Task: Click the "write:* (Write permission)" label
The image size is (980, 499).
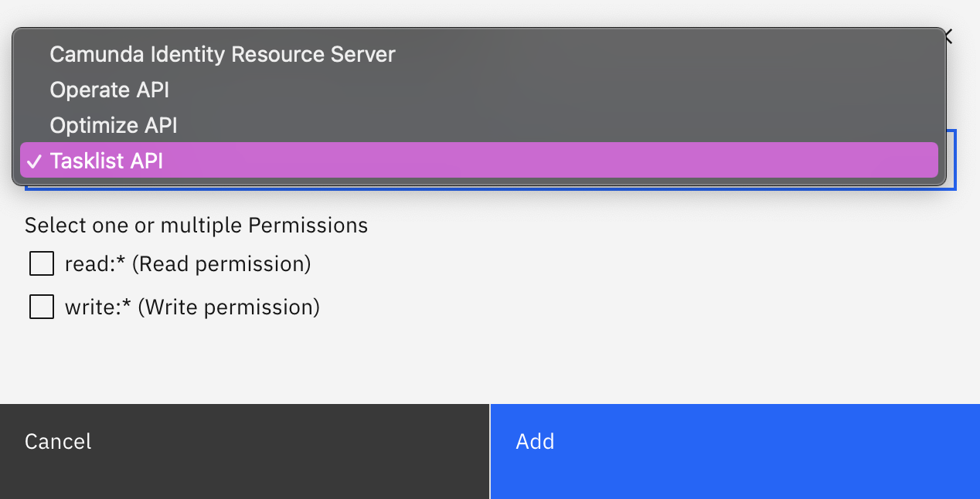Action: pos(192,307)
